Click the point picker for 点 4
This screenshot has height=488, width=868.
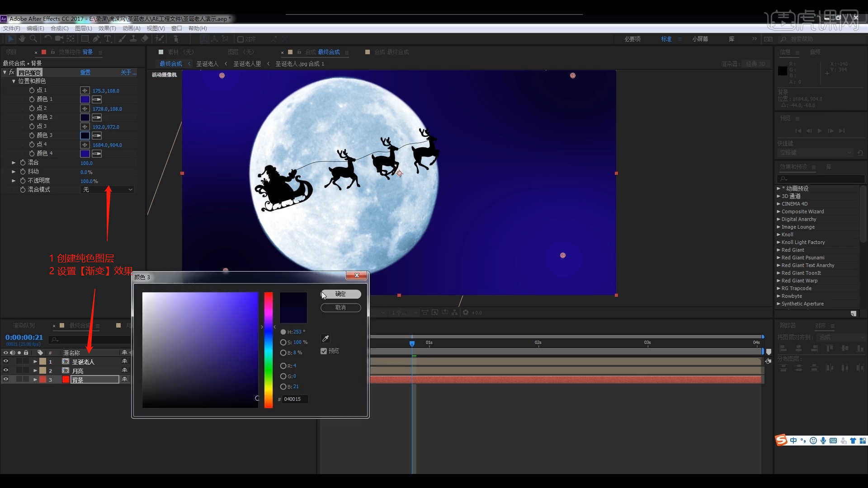coord(85,145)
